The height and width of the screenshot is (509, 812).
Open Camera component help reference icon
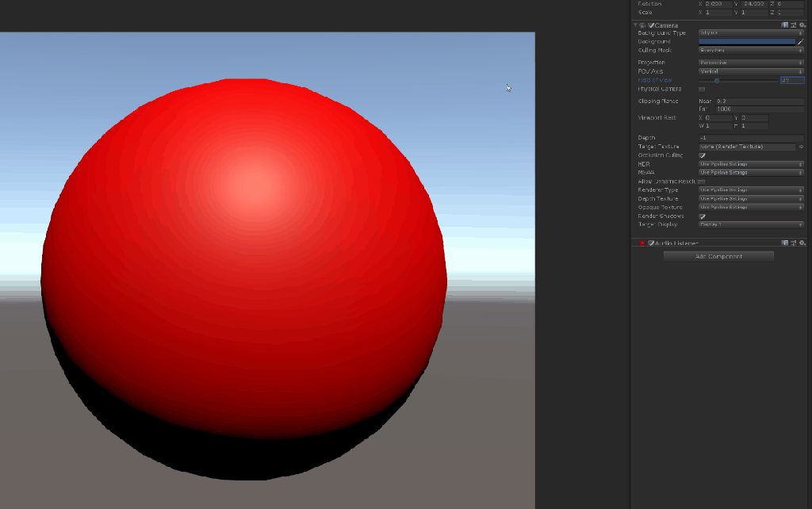785,25
